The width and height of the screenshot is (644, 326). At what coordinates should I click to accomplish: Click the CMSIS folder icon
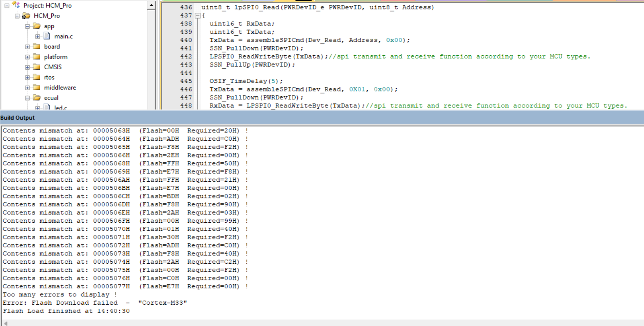point(37,67)
